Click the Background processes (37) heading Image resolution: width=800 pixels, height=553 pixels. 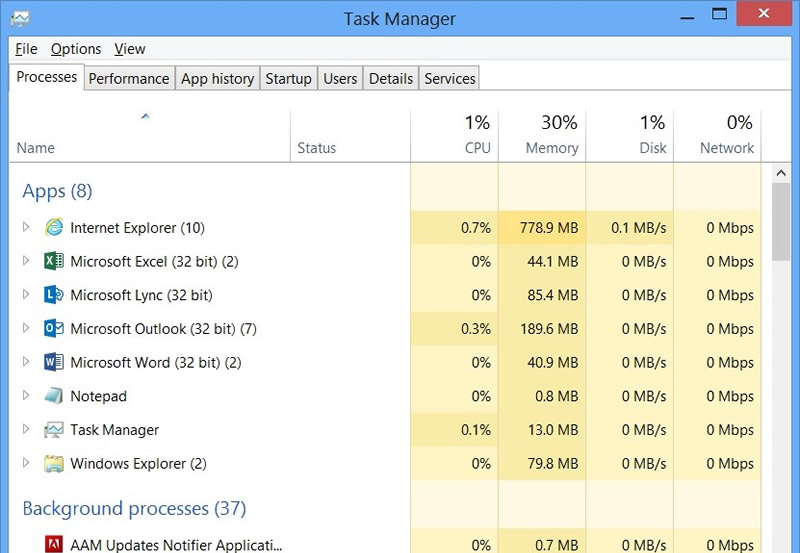point(134,509)
